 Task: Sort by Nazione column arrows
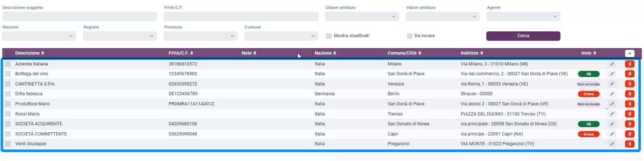335,53
